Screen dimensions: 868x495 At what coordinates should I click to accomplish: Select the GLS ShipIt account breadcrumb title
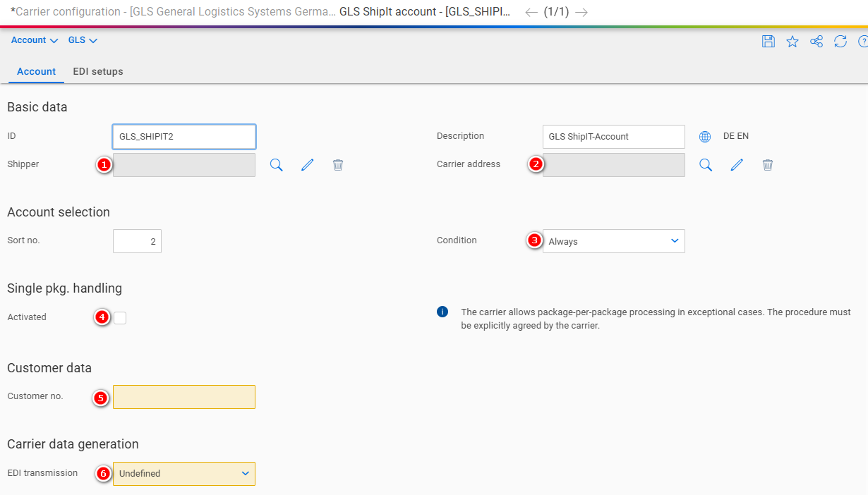click(426, 12)
